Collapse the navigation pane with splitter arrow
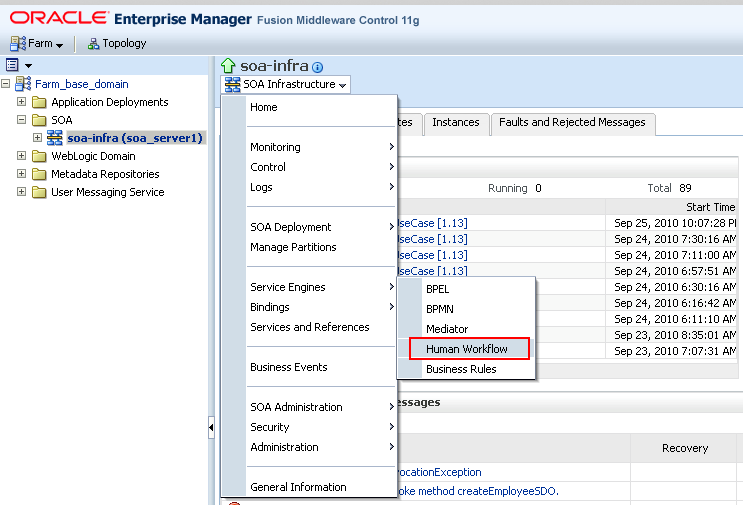The width and height of the screenshot is (743, 505). coord(211,428)
